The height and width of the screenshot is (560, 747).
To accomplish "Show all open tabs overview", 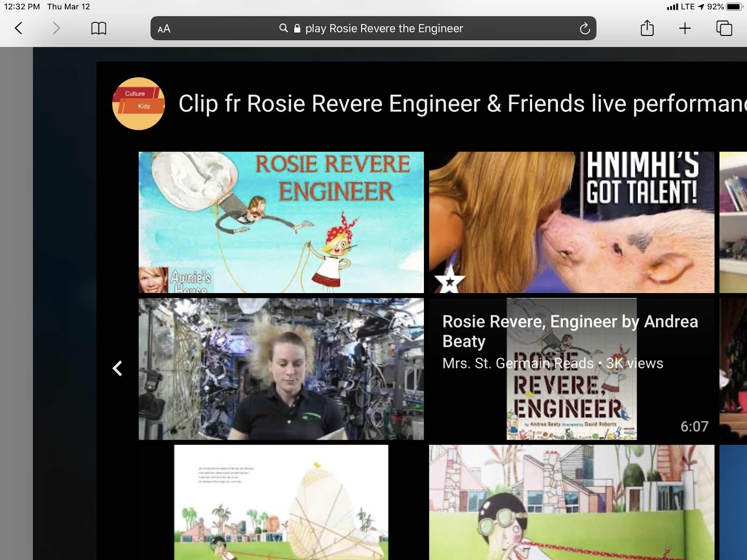I will [724, 28].
